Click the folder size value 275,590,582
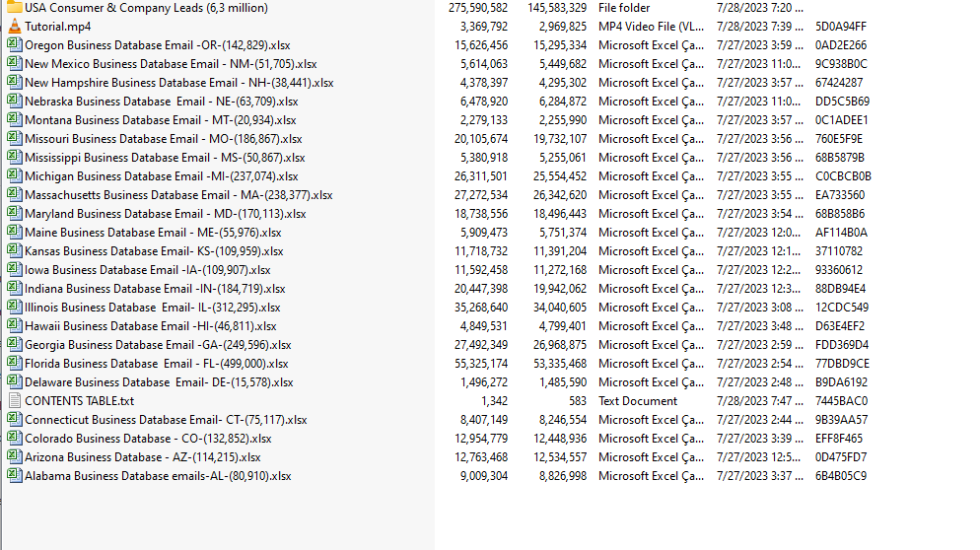 (478, 8)
